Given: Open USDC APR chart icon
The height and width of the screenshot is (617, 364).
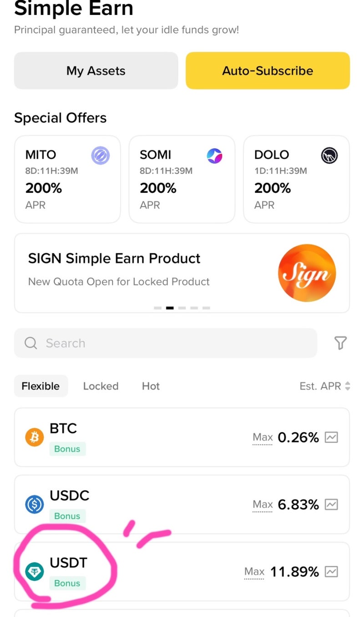Looking at the screenshot, I should (331, 505).
